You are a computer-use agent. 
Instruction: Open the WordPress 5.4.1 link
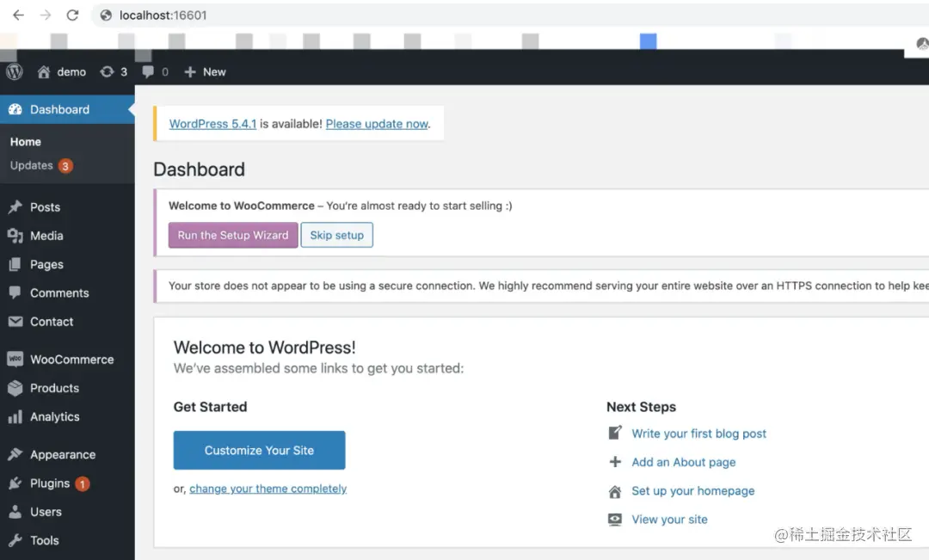click(212, 124)
